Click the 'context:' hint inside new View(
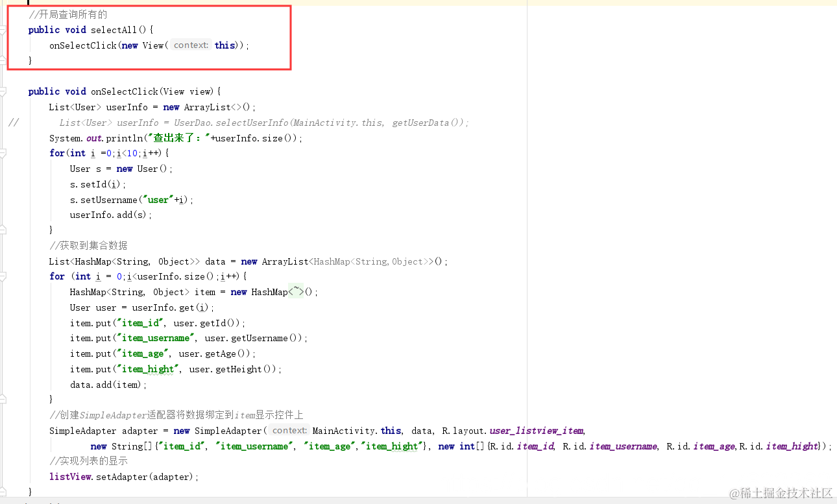Viewport: 837px width, 504px height. [191, 45]
